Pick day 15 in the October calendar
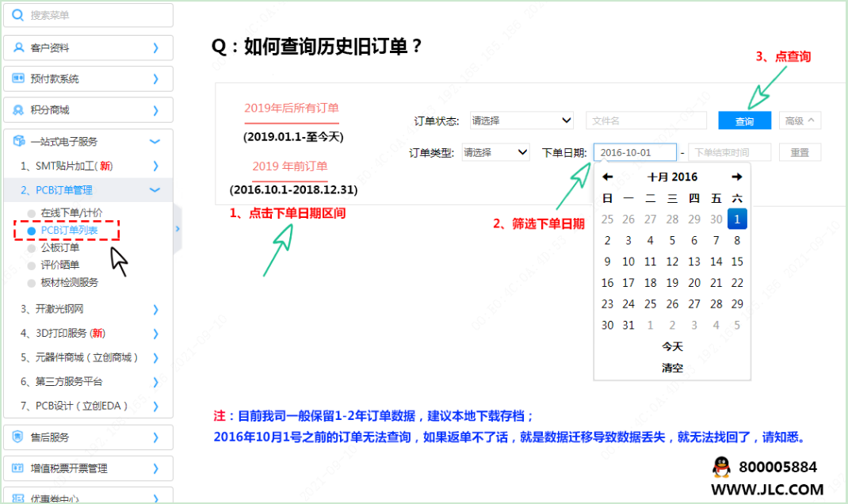Viewport: 848px width, 504px height. 737,262
